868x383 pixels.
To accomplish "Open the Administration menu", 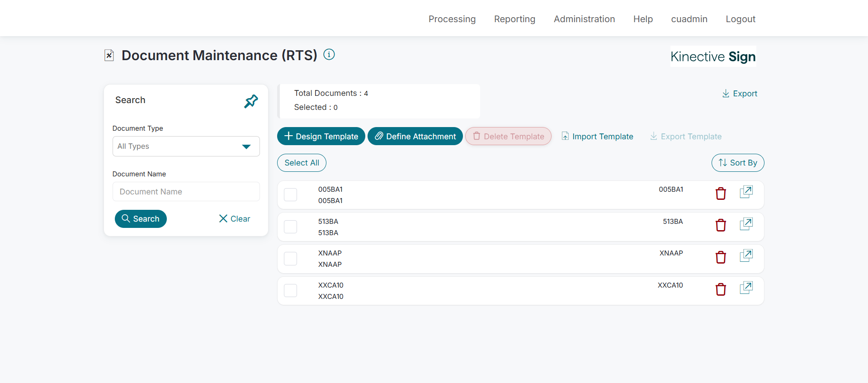I will (x=584, y=19).
